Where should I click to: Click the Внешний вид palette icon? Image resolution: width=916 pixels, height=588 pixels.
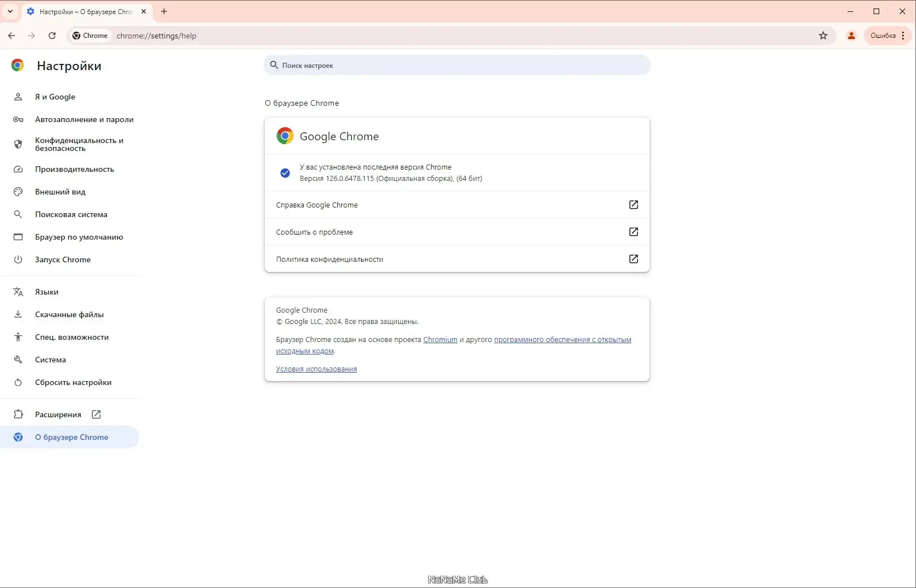(18, 192)
